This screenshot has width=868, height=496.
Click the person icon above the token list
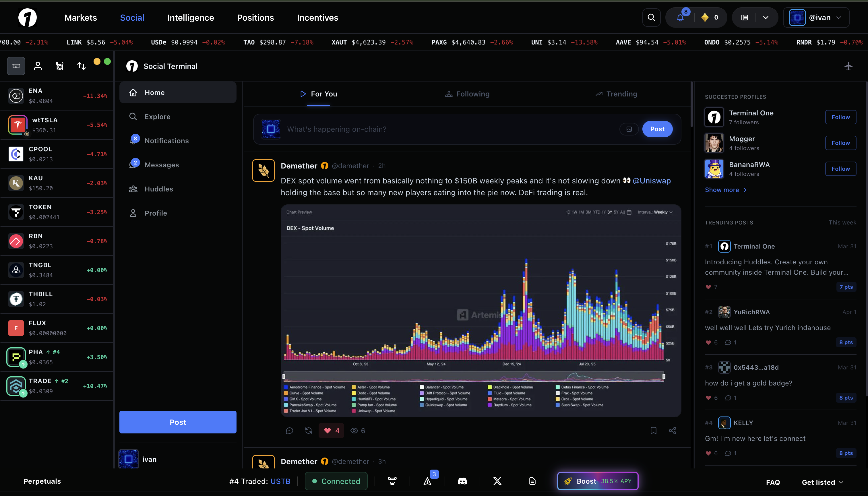coord(38,66)
